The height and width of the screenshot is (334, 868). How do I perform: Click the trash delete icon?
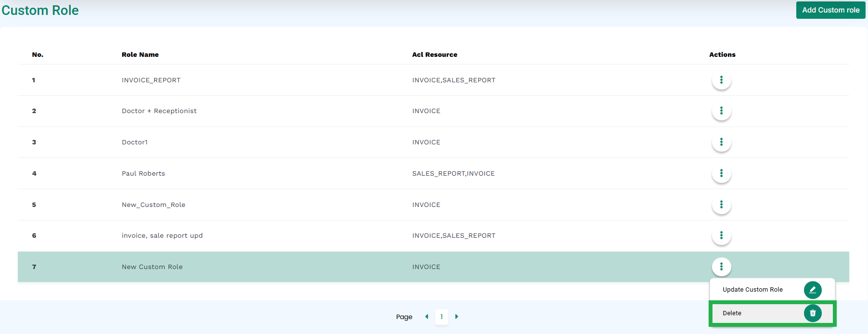click(813, 313)
